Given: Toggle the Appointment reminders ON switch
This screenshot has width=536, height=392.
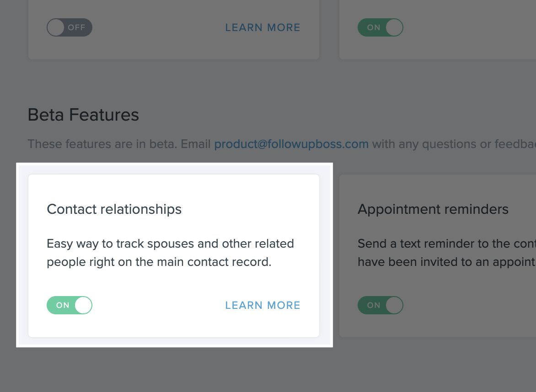Looking at the screenshot, I should (x=380, y=305).
